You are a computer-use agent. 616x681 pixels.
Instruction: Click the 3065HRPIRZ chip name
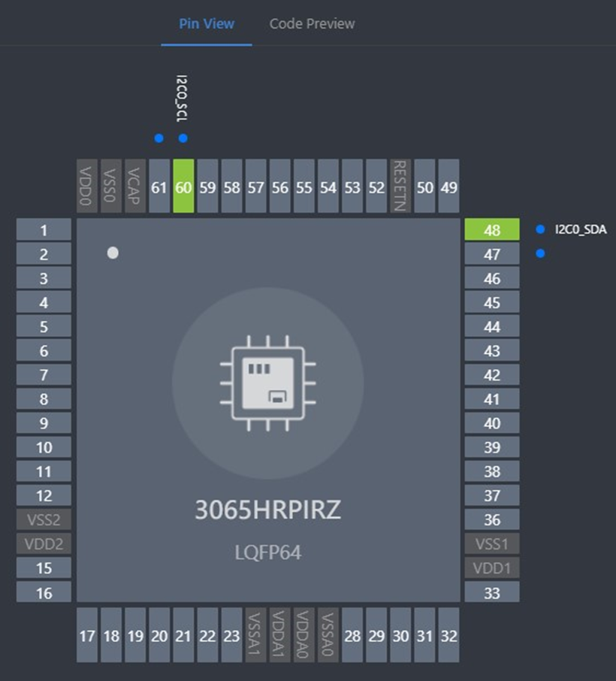tap(268, 510)
